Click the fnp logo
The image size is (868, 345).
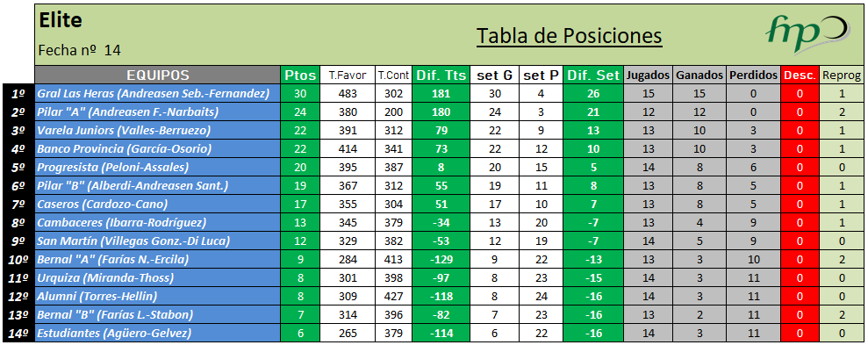(807, 36)
